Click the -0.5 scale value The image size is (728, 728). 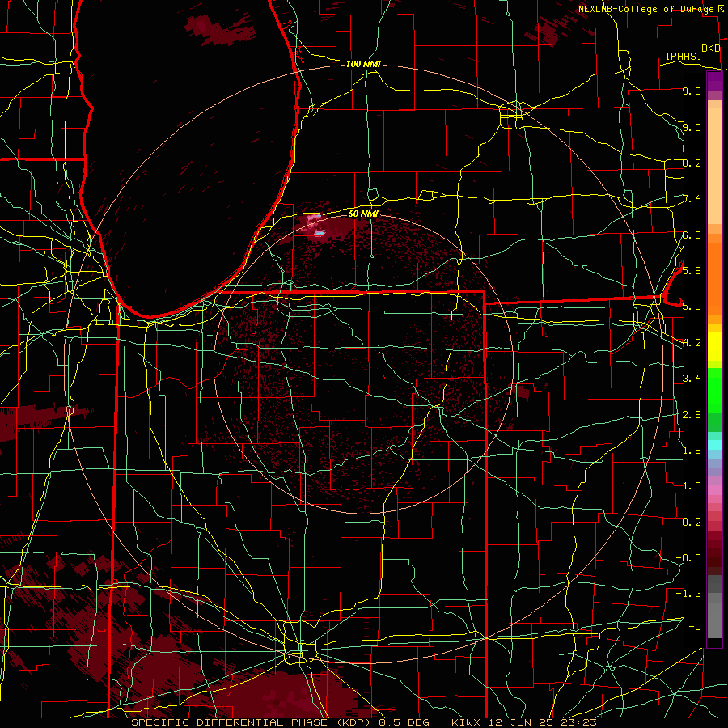[688, 557]
